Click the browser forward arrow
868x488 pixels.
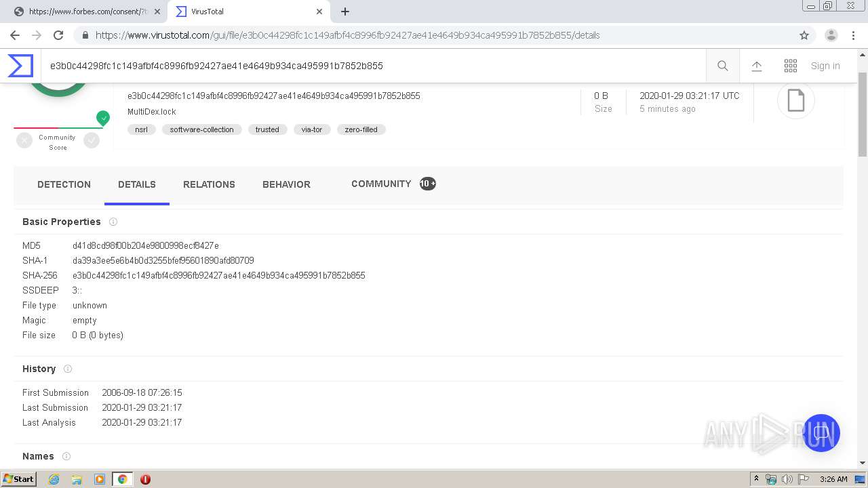37,35
